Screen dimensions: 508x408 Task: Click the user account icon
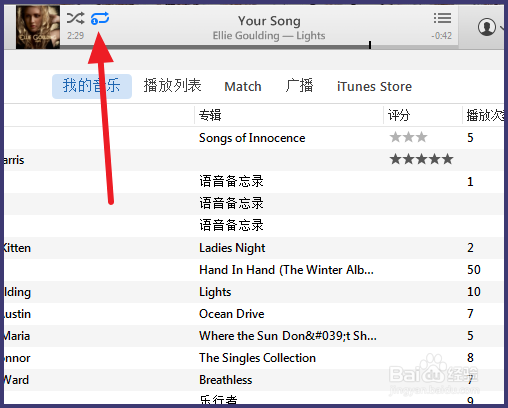(487, 27)
